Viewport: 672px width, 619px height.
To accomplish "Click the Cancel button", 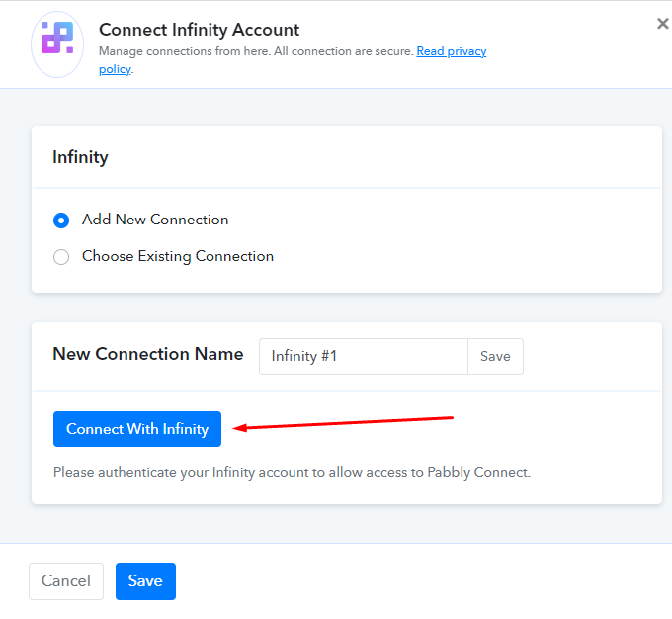I will point(66,581).
